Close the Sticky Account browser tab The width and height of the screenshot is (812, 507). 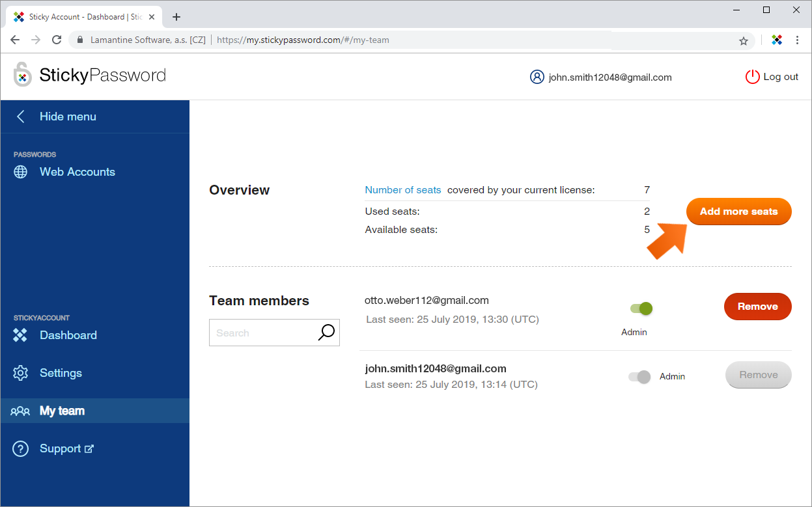click(x=152, y=17)
